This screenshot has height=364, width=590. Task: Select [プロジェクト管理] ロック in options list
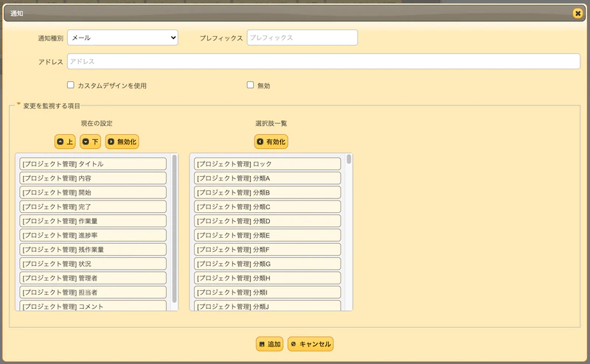268,164
